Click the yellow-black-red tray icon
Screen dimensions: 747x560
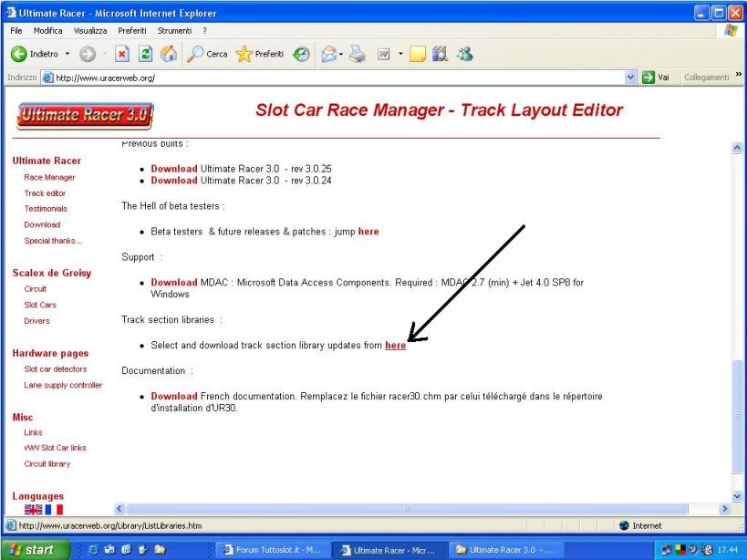click(x=680, y=550)
